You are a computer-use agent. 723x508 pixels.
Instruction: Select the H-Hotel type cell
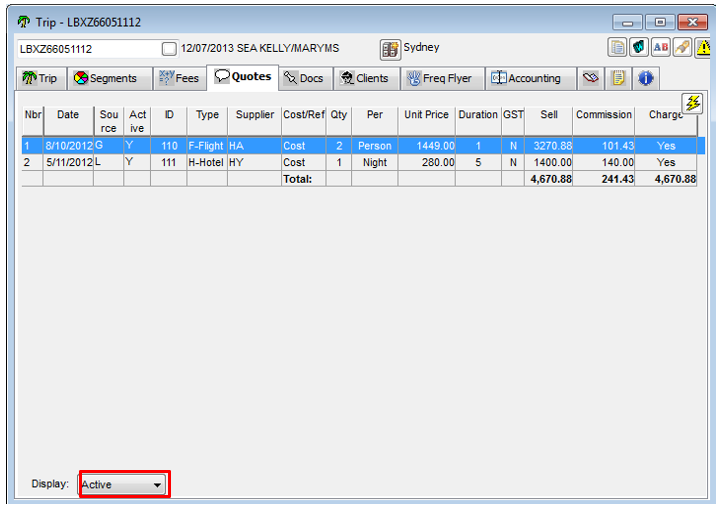tap(207, 162)
